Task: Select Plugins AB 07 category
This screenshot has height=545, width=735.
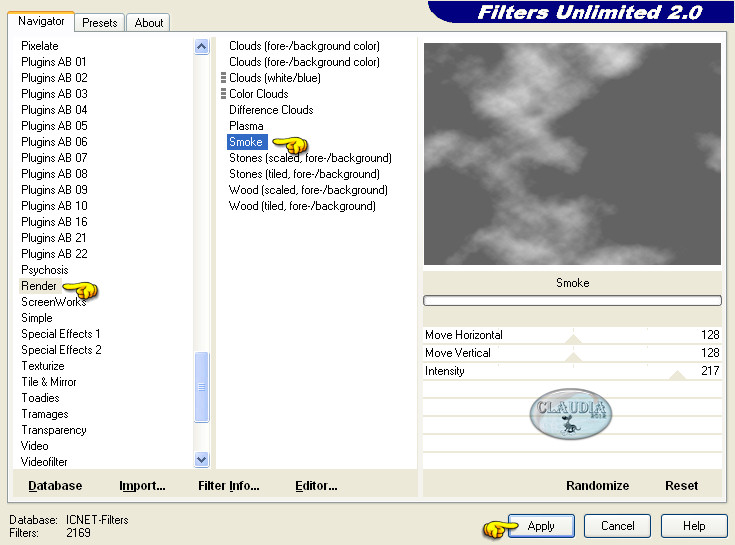Action: point(54,157)
